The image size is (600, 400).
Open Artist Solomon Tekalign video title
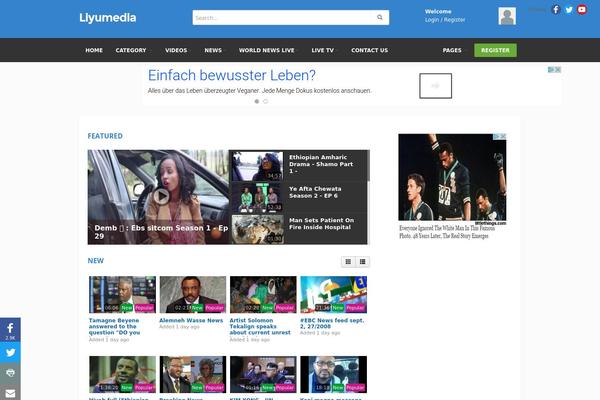click(x=260, y=327)
